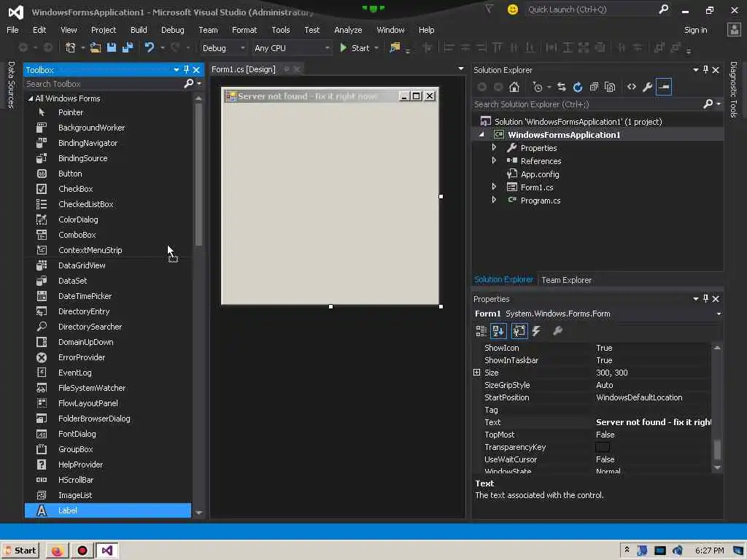Click Sync with Active Document icon
The width and height of the screenshot is (747, 560).
[x=561, y=87]
